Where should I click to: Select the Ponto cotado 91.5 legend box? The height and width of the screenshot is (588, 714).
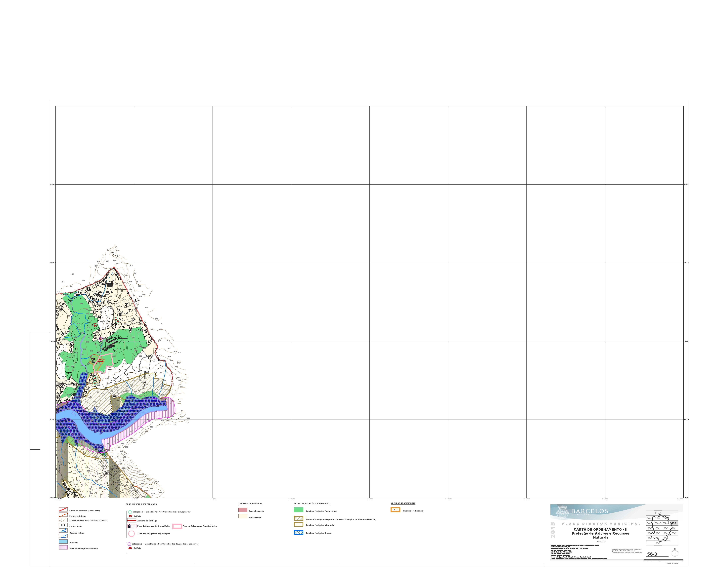coord(63,525)
